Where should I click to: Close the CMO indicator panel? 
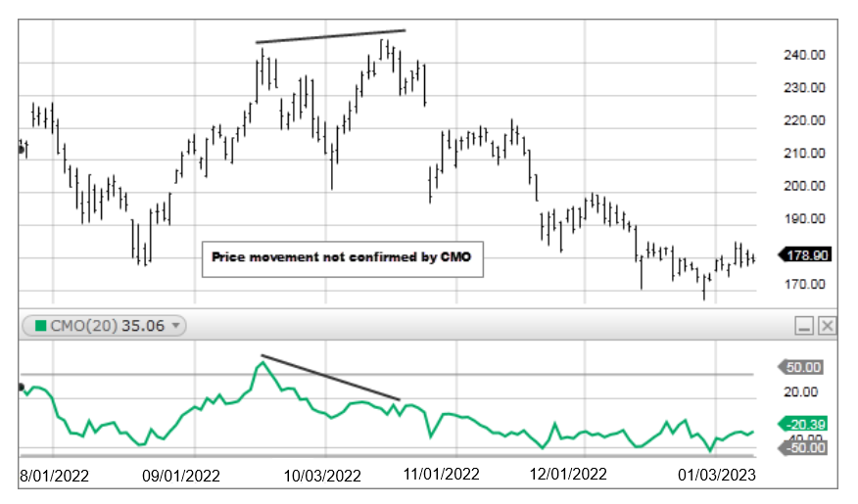(828, 326)
